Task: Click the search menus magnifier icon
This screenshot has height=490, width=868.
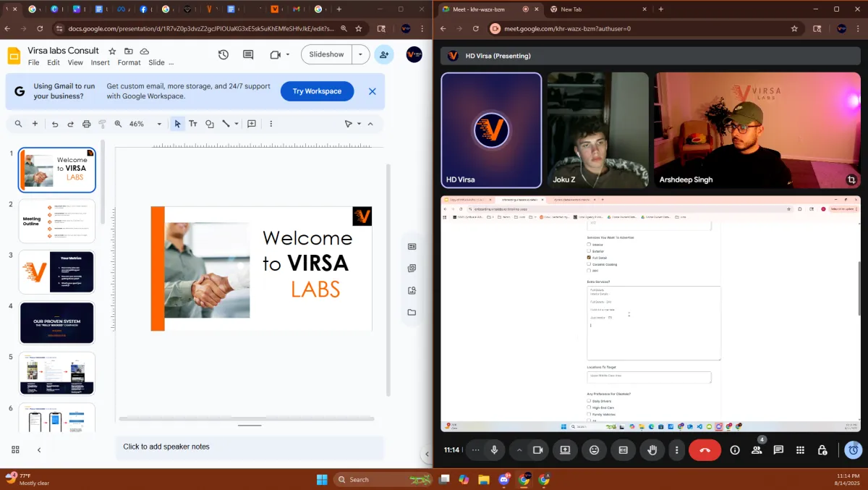Action: pyautogui.click(x=19, y=124)
